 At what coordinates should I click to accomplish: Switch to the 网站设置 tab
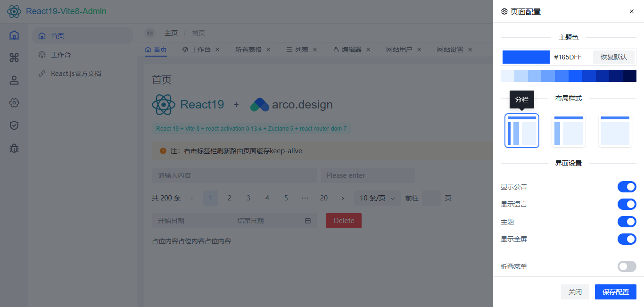[x=450, y=50]
